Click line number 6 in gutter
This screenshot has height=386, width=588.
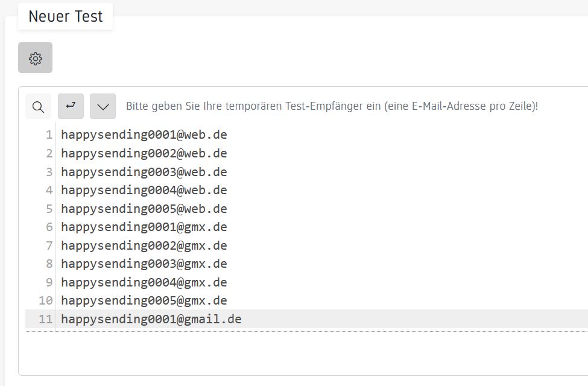pos(49,227)
